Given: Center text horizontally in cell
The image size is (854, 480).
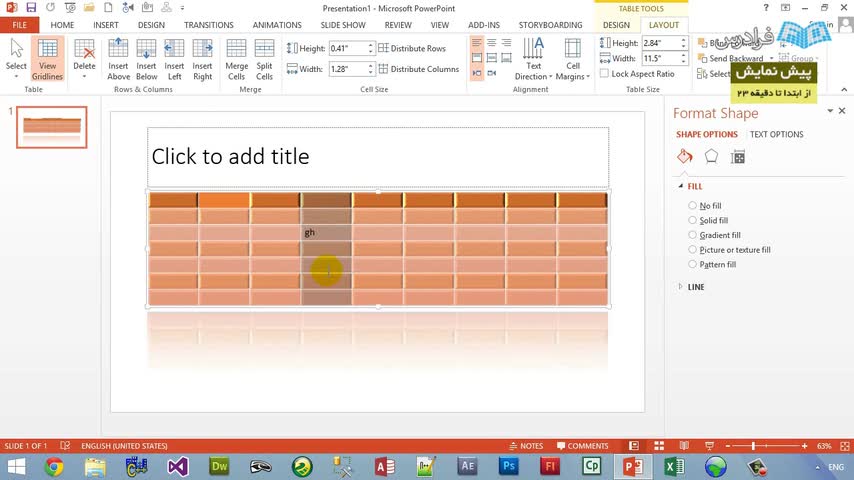Looking at the screenshot, I should point(492,42).
